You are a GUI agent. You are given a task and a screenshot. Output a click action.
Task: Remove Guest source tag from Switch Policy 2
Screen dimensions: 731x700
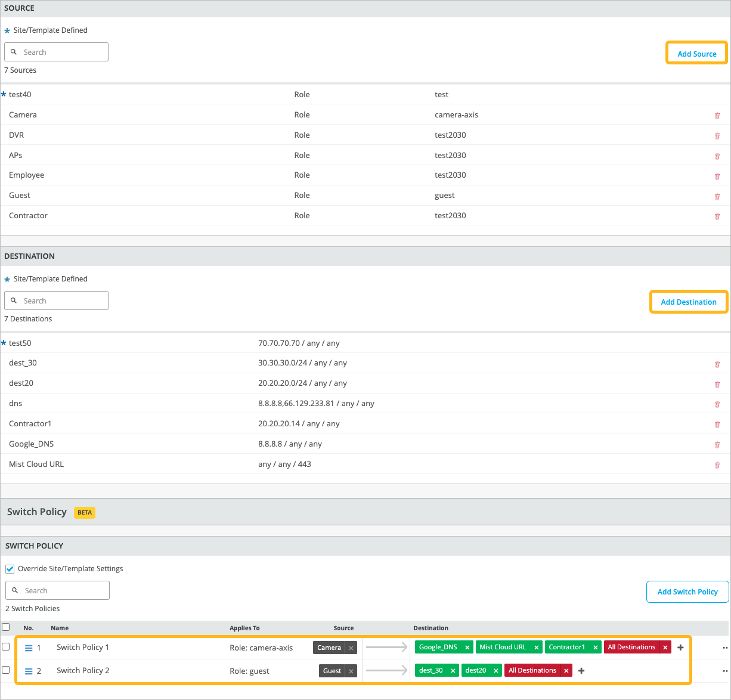(351, 671)
